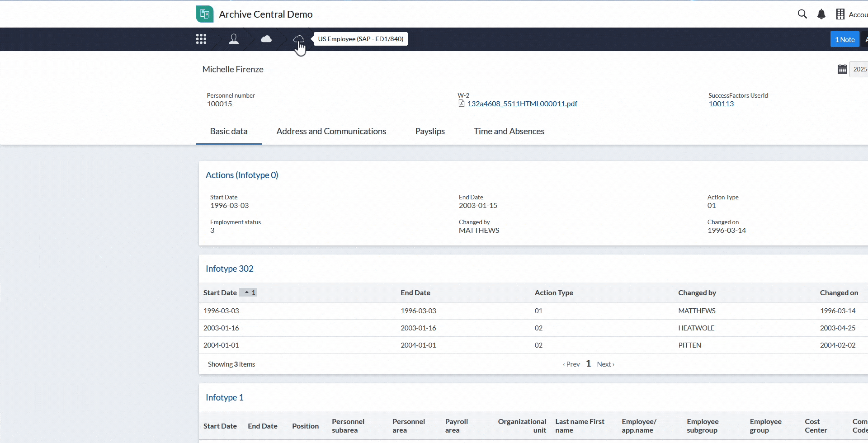Click the Actions End Date value 2003-01-15
This screenshot has height=443, width=868.
click(x=478, y=205)
